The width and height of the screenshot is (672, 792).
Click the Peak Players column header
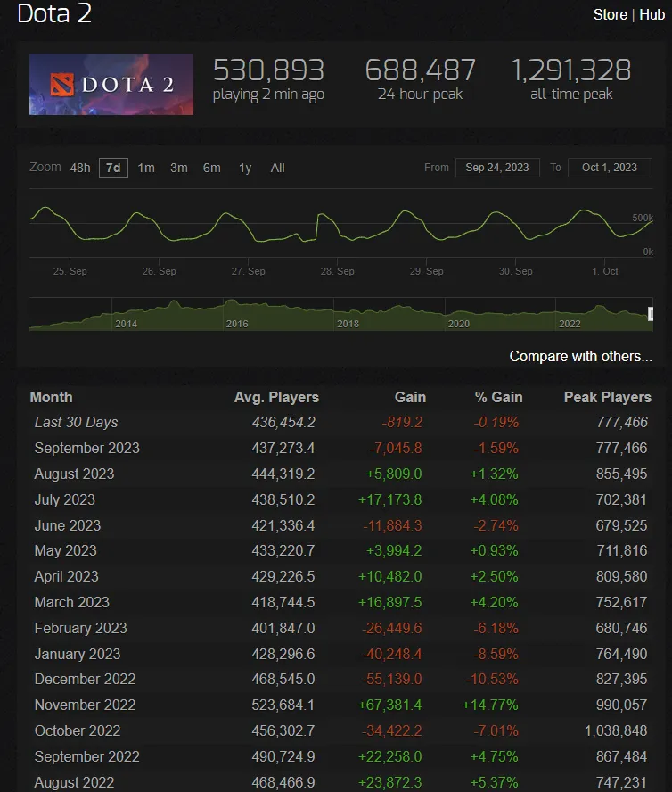pos(607,398)
